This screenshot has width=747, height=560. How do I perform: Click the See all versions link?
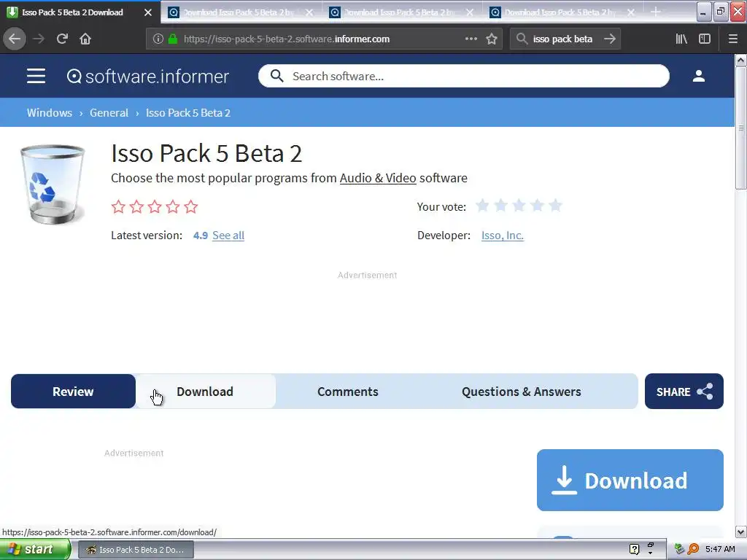point(228,236)
